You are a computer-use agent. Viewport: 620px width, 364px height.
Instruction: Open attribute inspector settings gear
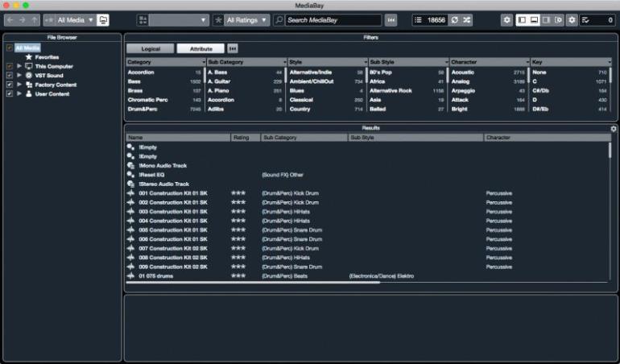point(506,20)
